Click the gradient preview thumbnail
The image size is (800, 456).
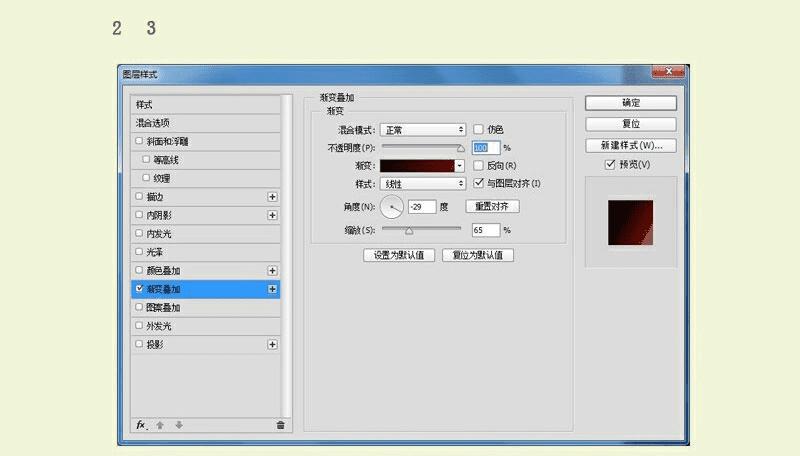[x=630, y=222]
